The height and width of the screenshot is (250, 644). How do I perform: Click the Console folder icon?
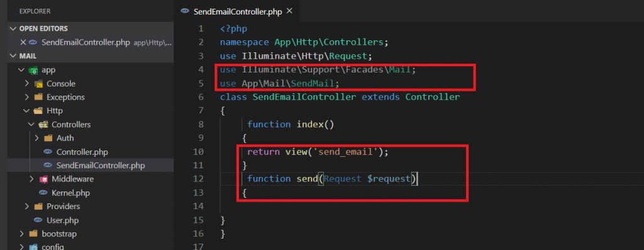point(38,84)
